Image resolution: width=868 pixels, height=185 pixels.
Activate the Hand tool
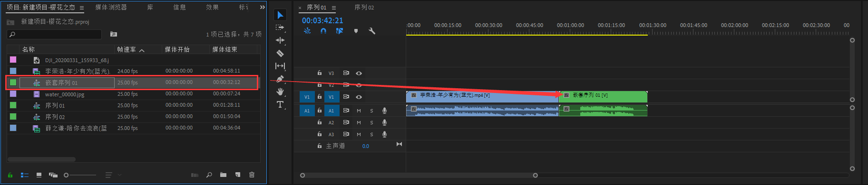[x=280, y=92]
